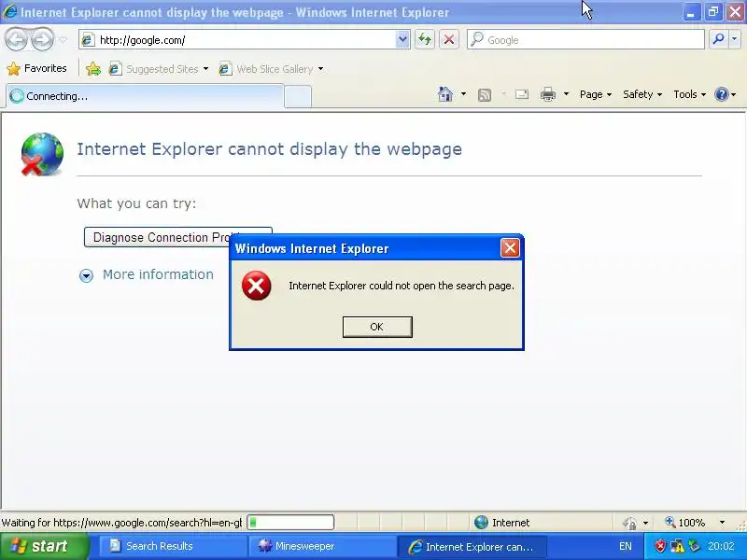This screenshot has width=747, height=560.
Task: Click the page icon in address bar
Action: click(x=88, y=40)
